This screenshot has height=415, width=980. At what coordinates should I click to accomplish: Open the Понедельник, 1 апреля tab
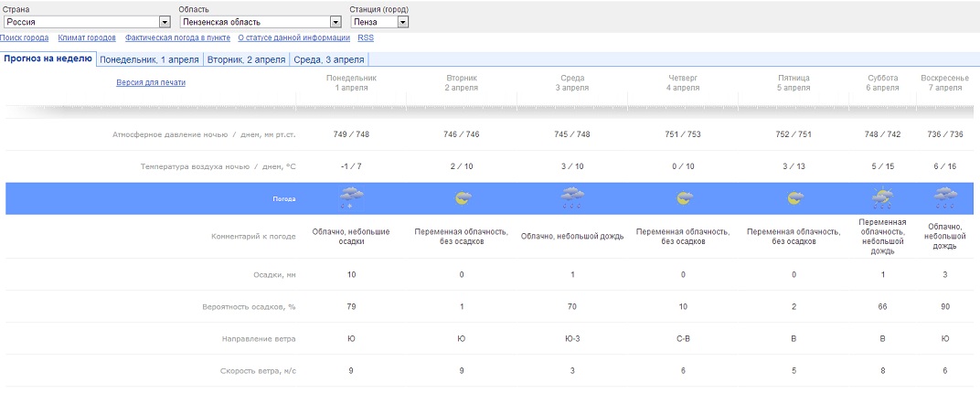(x=149, y=59)
